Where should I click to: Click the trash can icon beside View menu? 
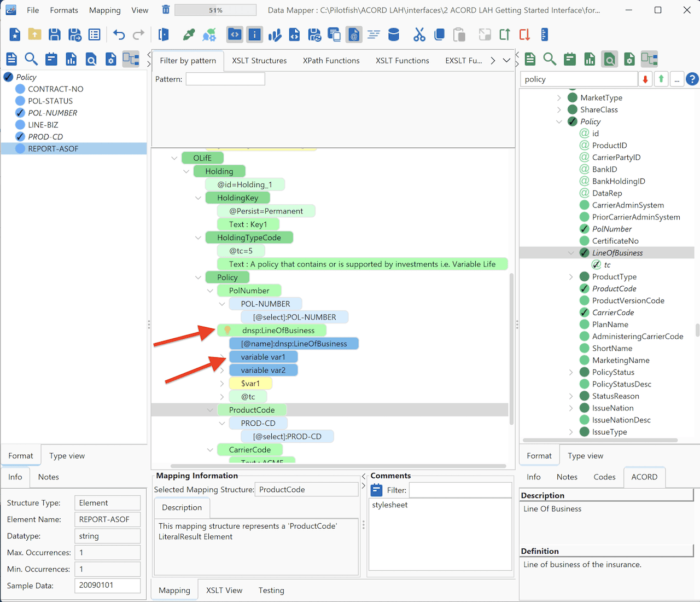click(x=166, y=10)
